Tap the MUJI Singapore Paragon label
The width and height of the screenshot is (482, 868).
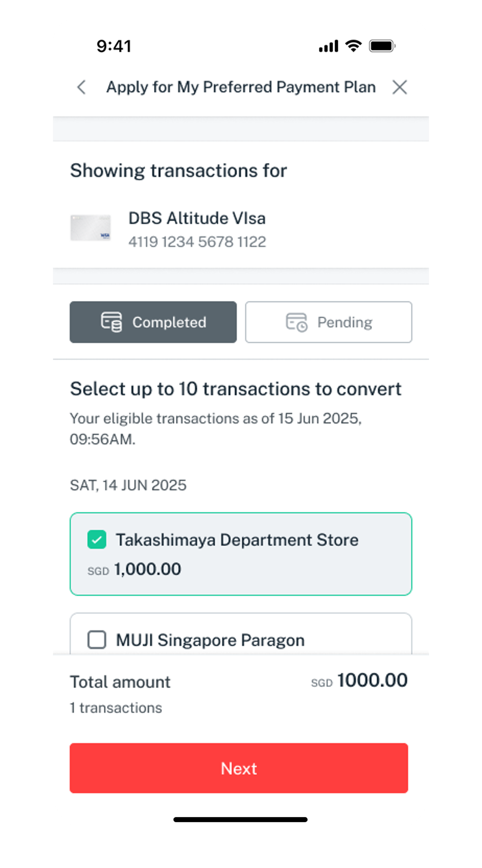(210, 640)
